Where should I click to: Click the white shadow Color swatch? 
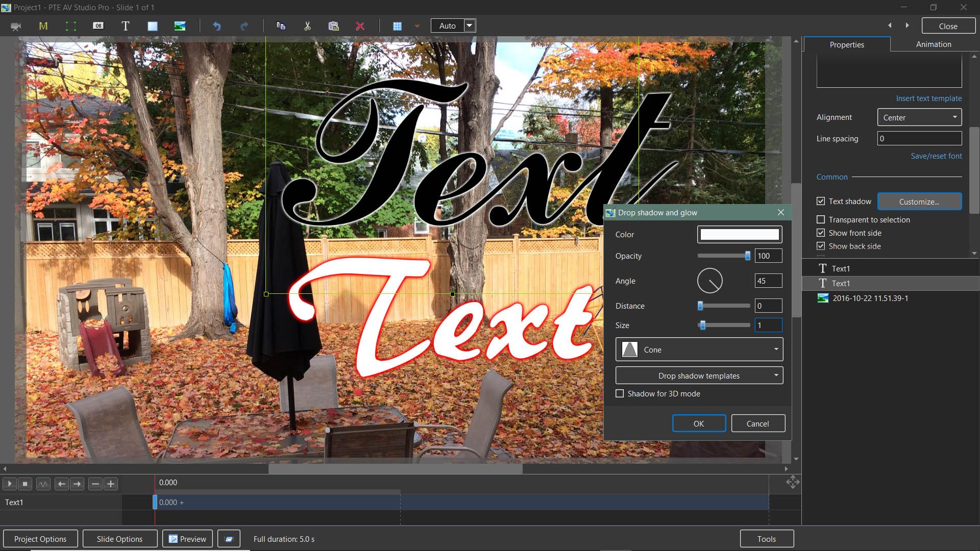pos(739,234)
